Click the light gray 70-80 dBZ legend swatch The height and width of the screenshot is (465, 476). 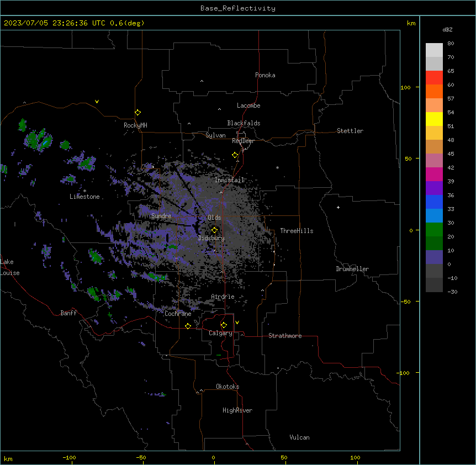[x=434, y=50]
